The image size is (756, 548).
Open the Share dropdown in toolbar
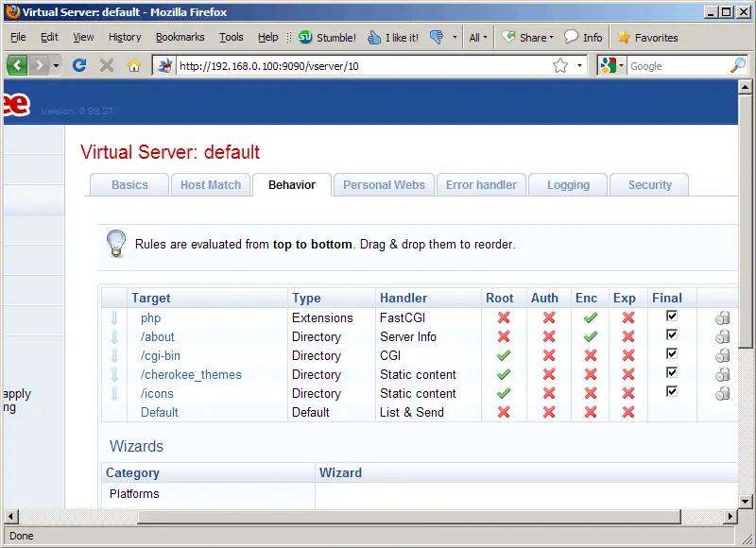[528, 38]
